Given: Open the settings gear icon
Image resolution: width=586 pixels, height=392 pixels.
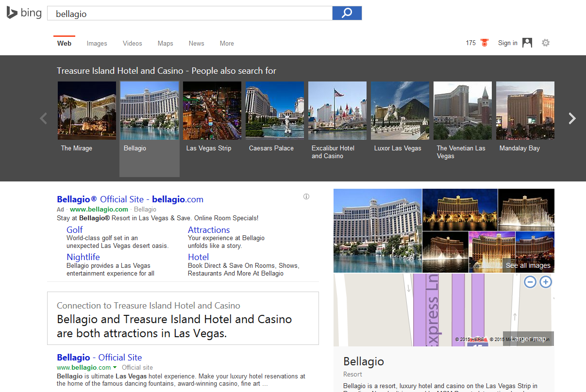Looking at the screenshot, I should 546,43.
